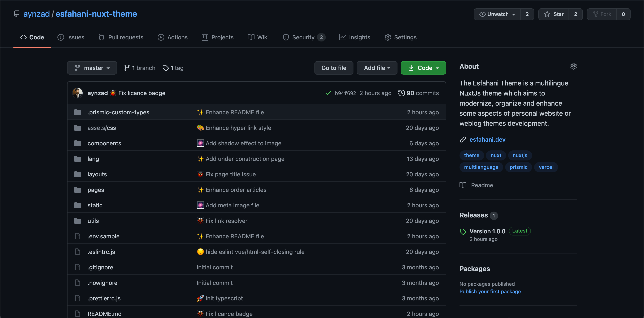Click the folder icon for lang
644x318 pixels.
click(78, 159)
